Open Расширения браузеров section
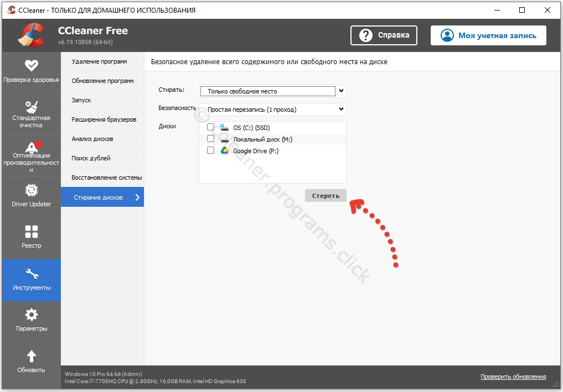The height and width of the screenshot is (392, 563). (x=102, y=119)
